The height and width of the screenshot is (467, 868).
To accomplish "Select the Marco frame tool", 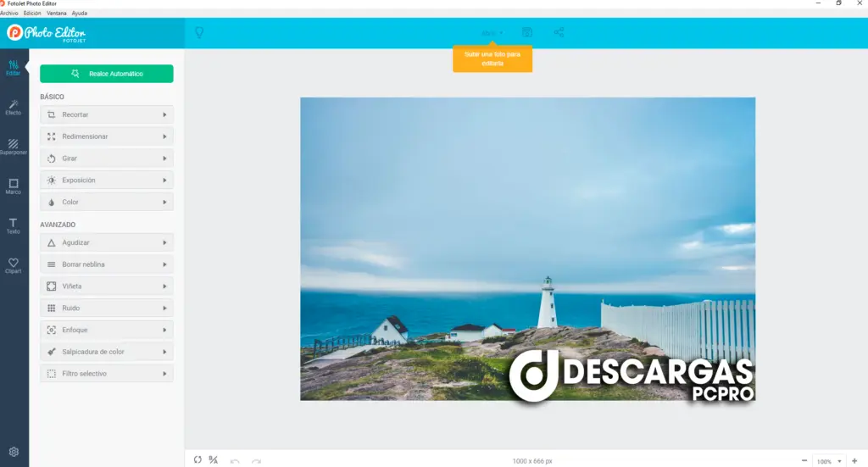I will pyautogui.click(x=14, y=186).
